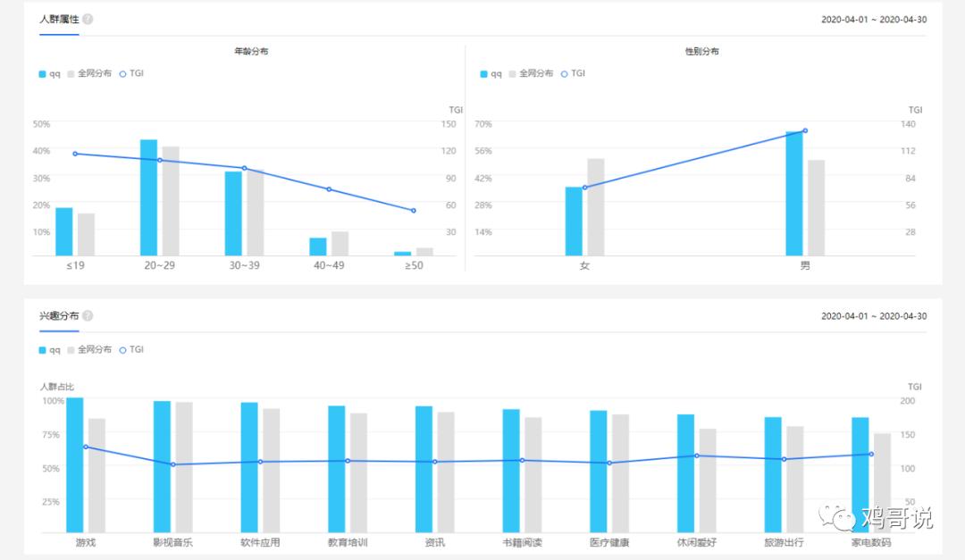The width and height of the screenshot is (965, 560).
Task: Click the 旅游出行 category axis label
Action: pyautogui.click(x=785, y=542)
